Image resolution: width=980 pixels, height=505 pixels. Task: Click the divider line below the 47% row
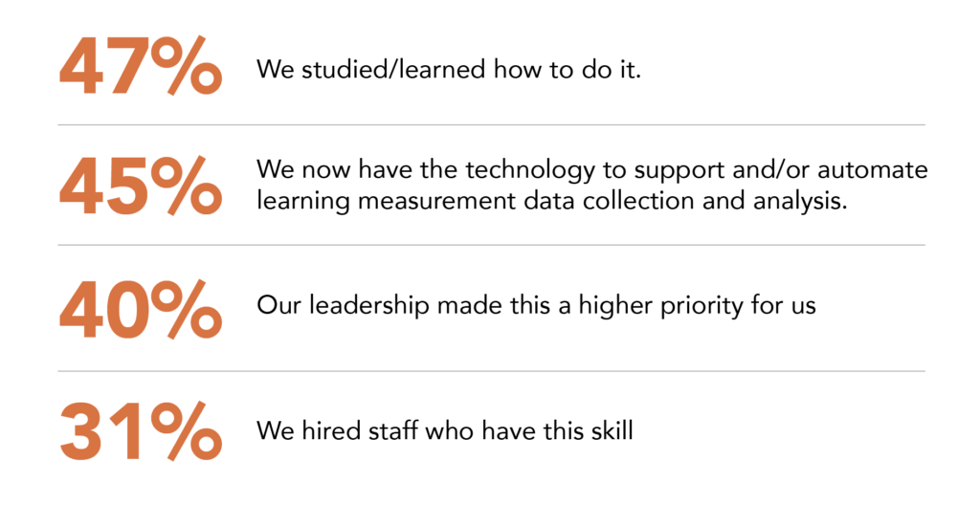[492, 125]
